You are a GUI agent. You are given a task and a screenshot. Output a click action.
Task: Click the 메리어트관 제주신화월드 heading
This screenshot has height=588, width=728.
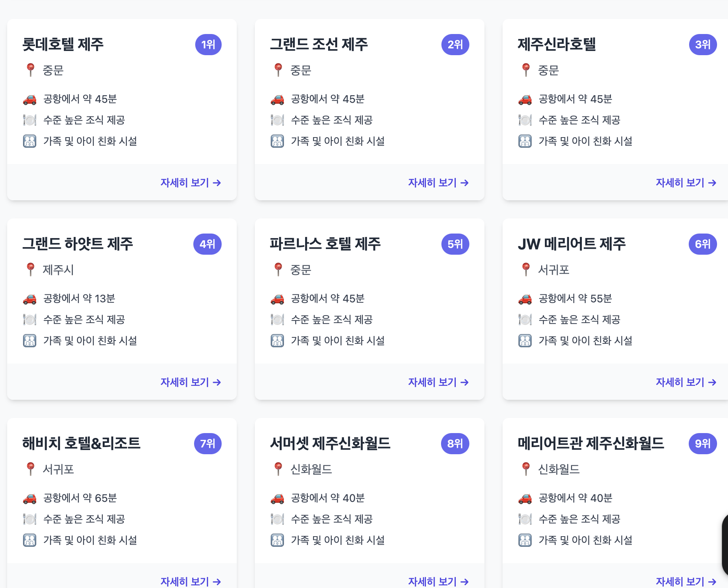pyautogui.click(x=591, y=443)
